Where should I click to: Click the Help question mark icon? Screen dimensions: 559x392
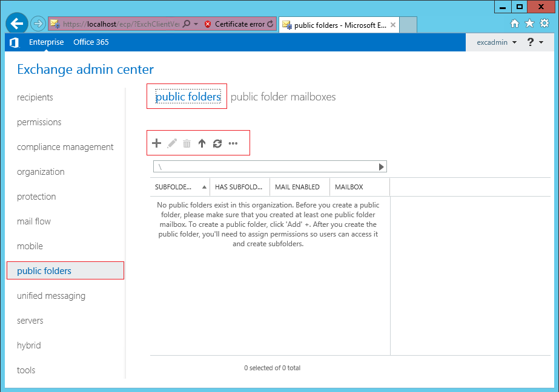pyautogui.click(x=530, y=42)
